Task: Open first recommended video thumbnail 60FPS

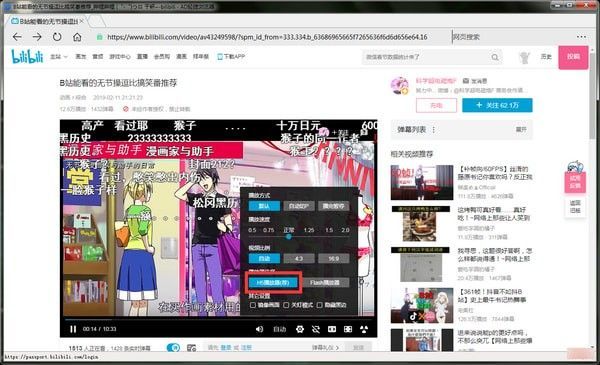Action: tap(422, 182)
